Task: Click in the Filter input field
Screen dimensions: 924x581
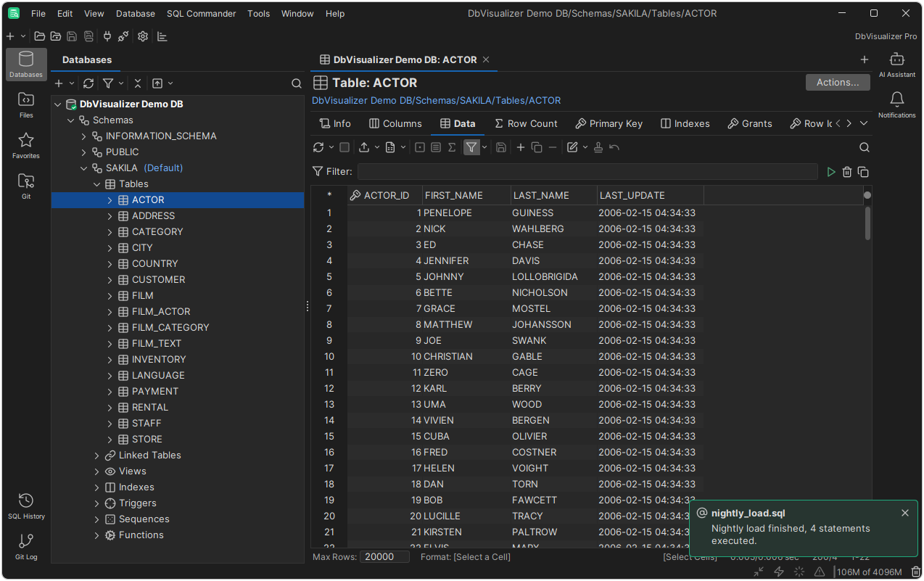Action: coord(587,172)
